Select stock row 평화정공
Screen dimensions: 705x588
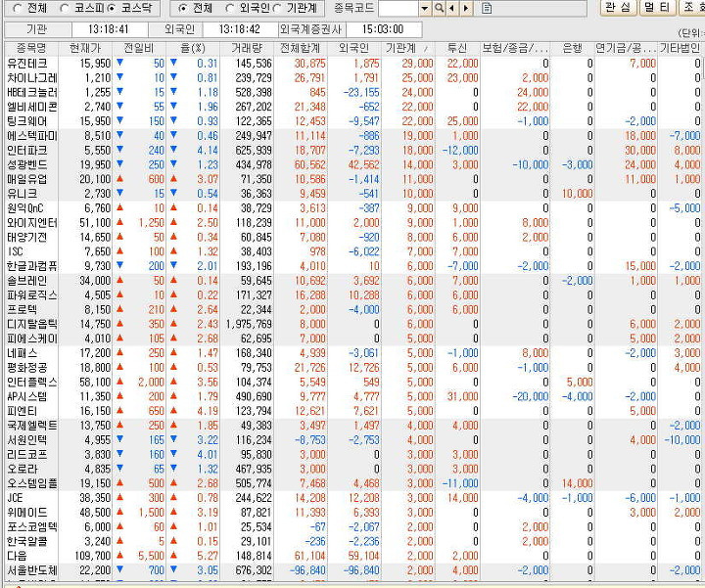tap(352, 368)
